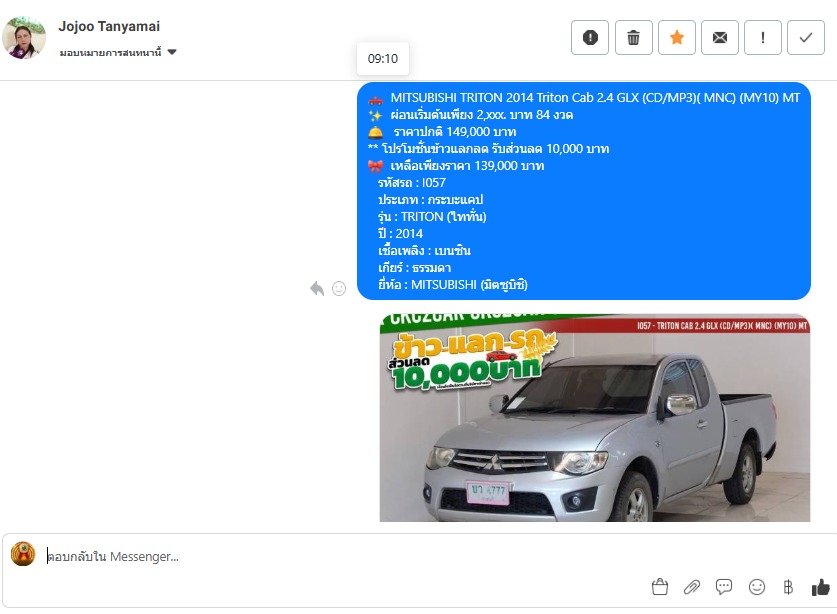Send a thumbs-up like

(821, 587)
